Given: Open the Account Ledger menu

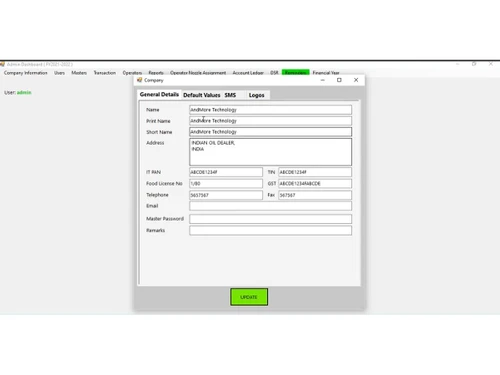Looking at the screenshot, I should [248, 73].
